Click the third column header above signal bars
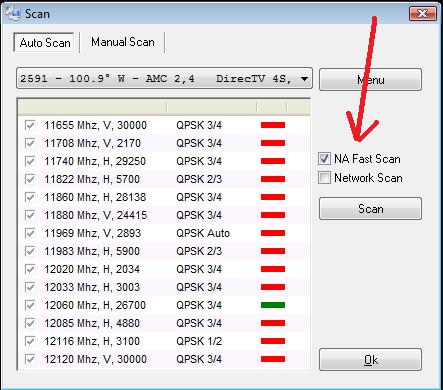443x390 pixels. coord(272,107)
